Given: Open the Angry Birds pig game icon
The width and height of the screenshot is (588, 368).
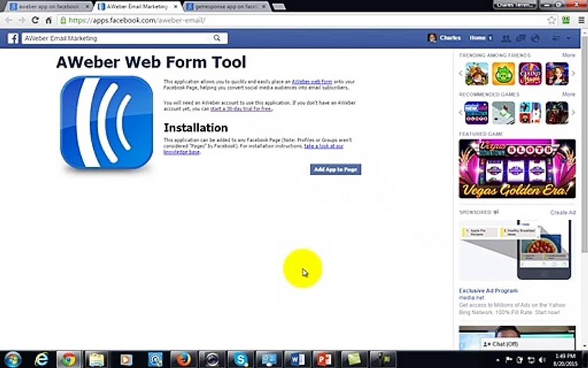Looking at the screenshot, I should coord(503,74).
